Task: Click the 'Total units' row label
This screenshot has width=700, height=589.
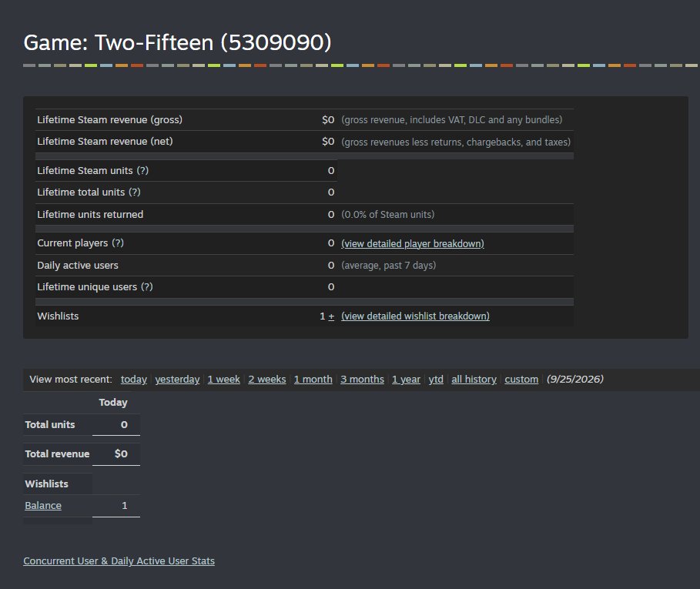Action: click(x=50, y=424)
